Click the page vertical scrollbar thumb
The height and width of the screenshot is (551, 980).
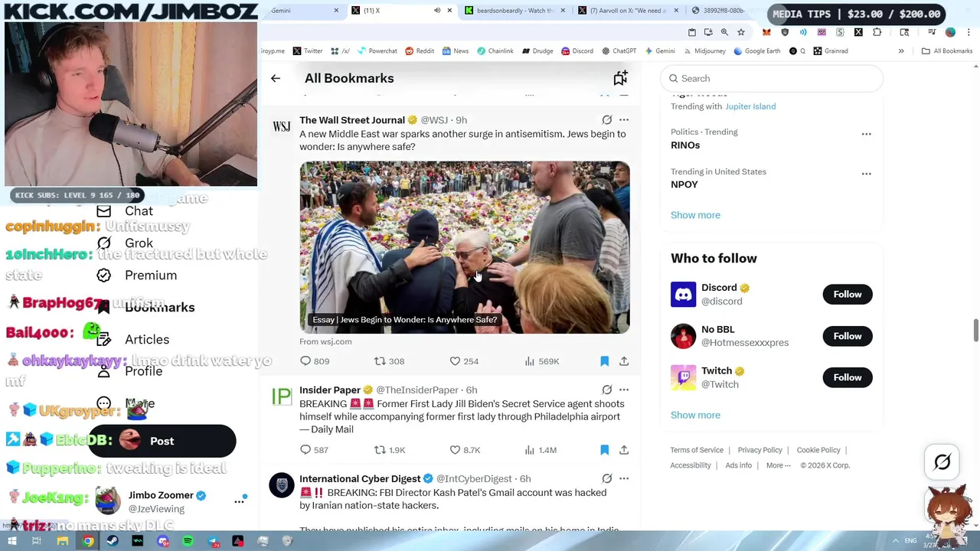pos(975,331)
